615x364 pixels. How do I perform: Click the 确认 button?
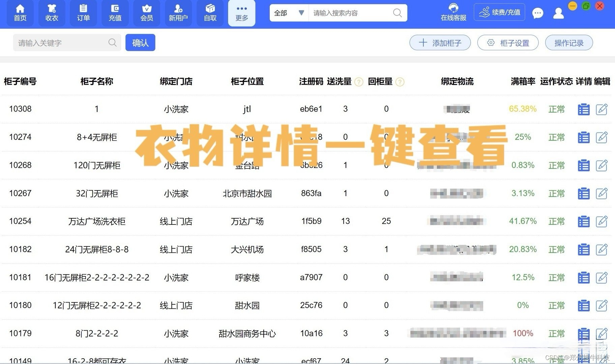pyautogui.click(x=140, y=42)
